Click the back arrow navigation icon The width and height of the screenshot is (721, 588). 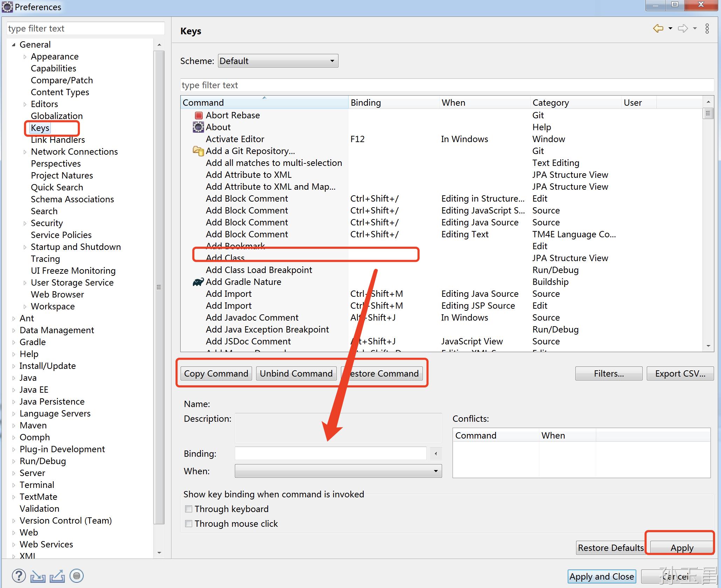tap(658, 28)
